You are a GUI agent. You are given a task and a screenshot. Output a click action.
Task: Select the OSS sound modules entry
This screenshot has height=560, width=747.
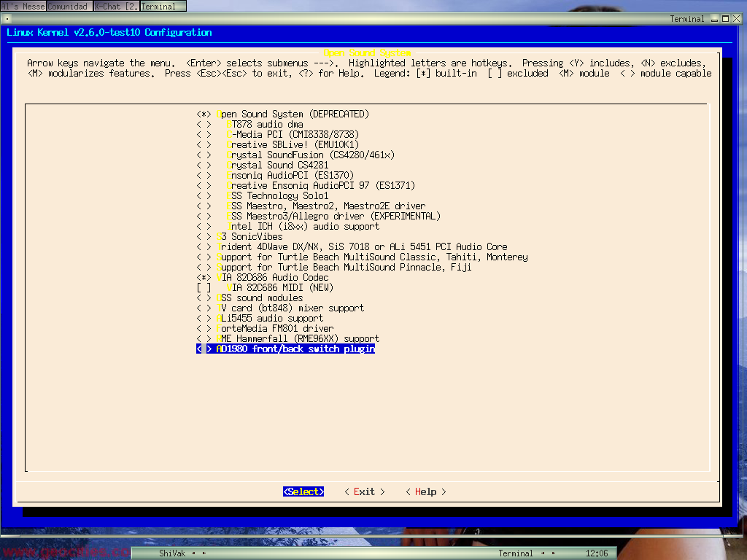(x=249, y=298)
